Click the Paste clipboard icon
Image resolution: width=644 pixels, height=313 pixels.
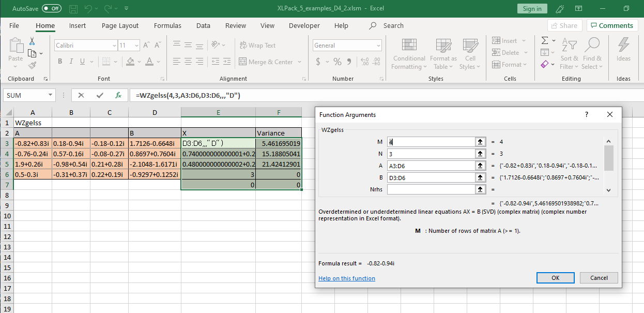16,46
